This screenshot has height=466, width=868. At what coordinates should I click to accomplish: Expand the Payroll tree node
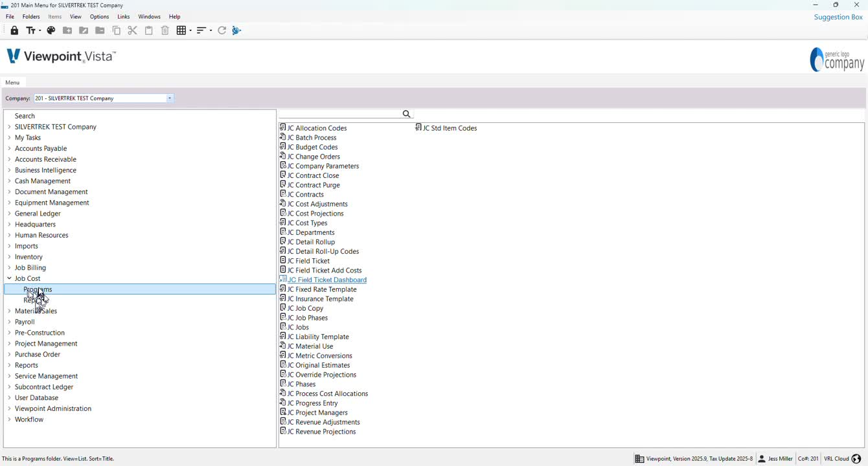(x=9, y=322)
